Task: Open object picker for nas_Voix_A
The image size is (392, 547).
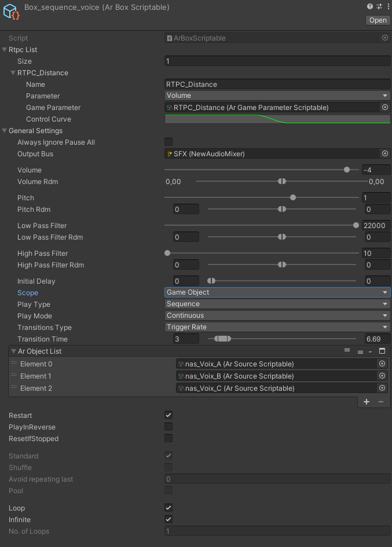Action: pyautogui.click(x=382, y=364)
